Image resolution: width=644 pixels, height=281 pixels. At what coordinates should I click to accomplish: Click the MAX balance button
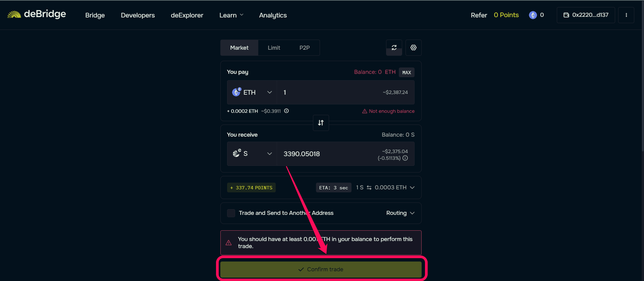click(x=407, y=73)
